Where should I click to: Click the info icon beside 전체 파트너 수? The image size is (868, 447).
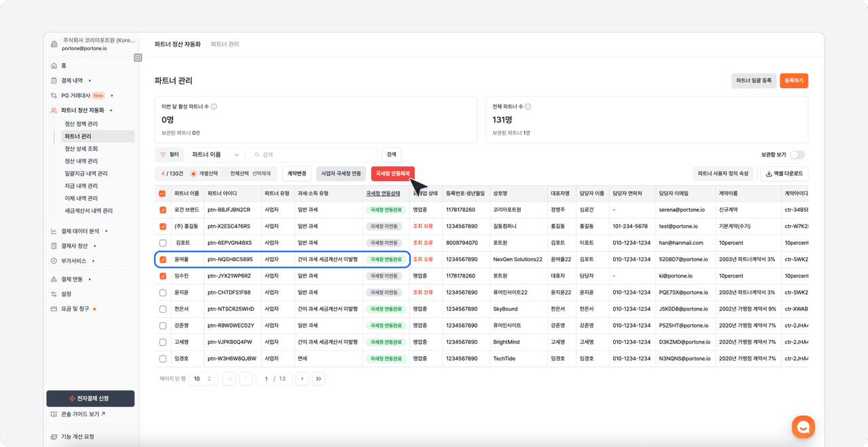[528, 106]
